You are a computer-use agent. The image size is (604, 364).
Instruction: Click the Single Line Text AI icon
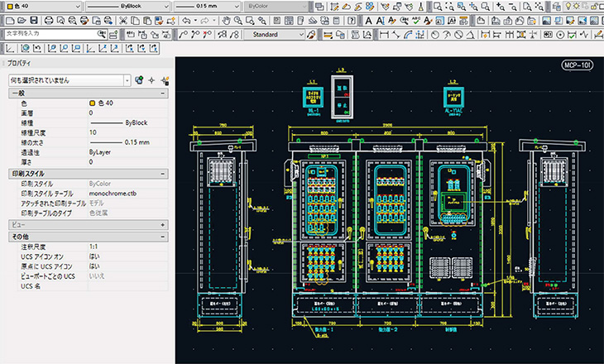[381, 21]
